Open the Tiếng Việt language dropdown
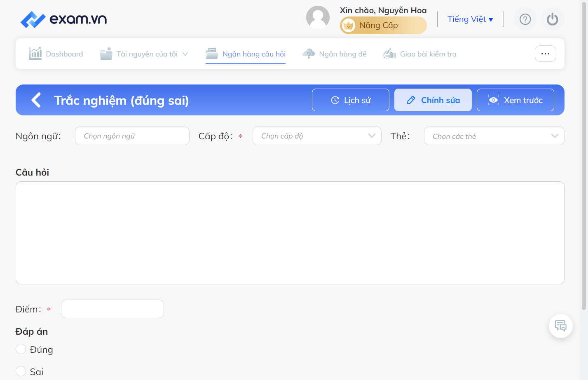This screenshot has width=588, height=380. [x=470, y=19]
